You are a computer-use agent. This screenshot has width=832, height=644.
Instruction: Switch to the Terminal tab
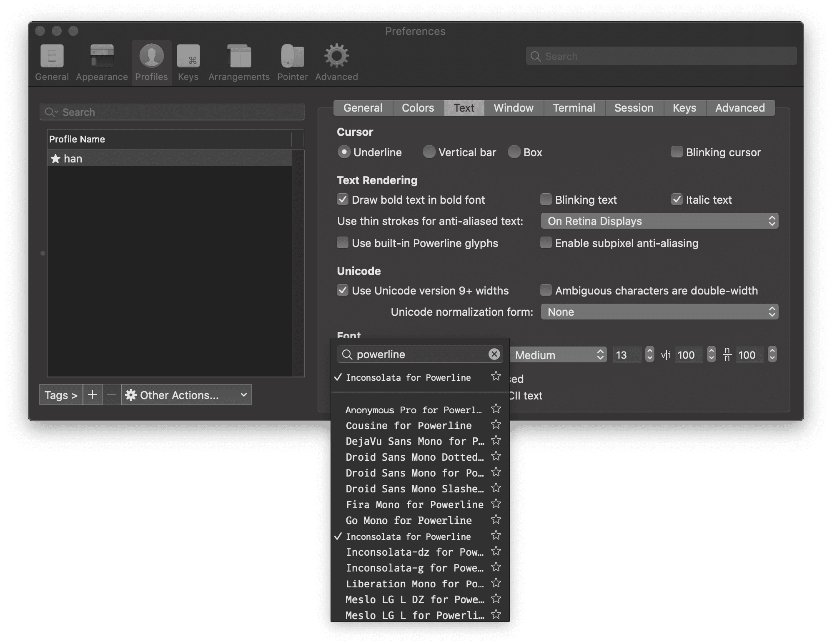click(574, 108)
